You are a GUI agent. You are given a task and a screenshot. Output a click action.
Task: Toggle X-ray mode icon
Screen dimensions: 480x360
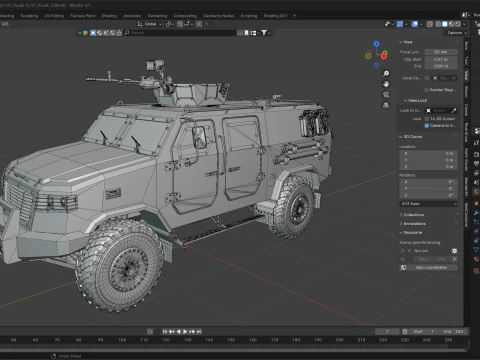pos(430,24)
